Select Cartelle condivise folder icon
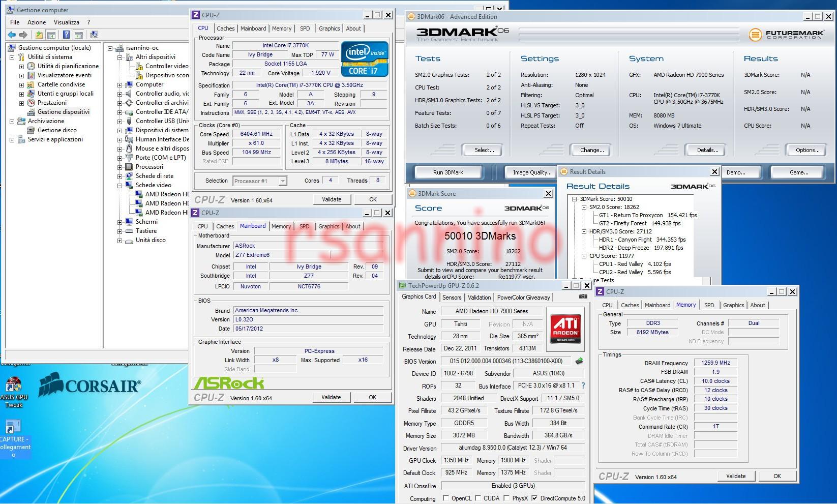This screenshot has height=504, width=837. 31,84
